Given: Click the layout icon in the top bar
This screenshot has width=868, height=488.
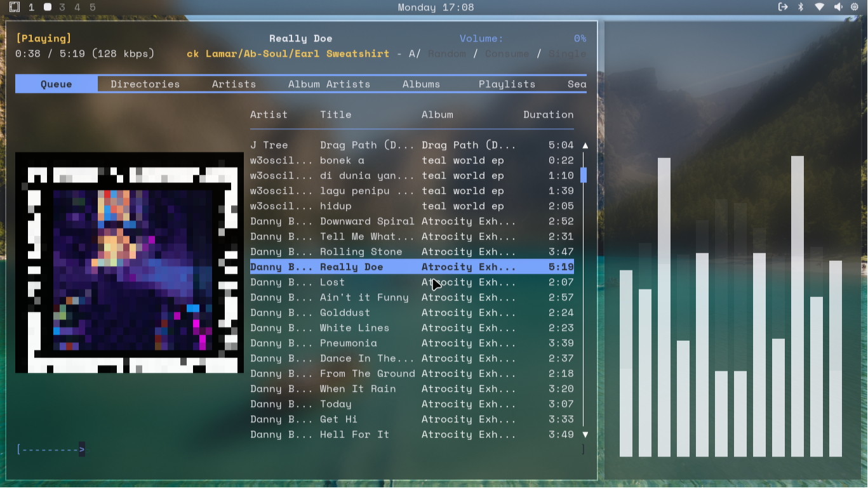Looking at the screenshot, I should tap(14, 7).
